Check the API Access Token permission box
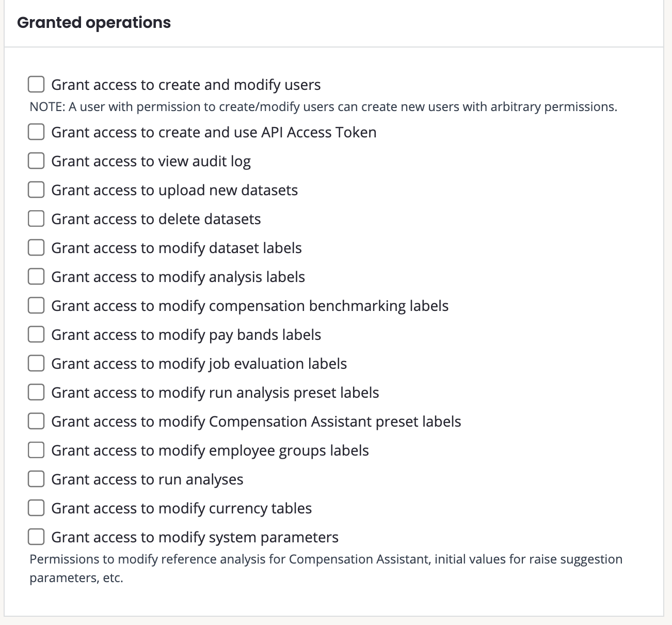Image resolution: width=672 pixels, height=625 pixels. click(x=36, y=132)
